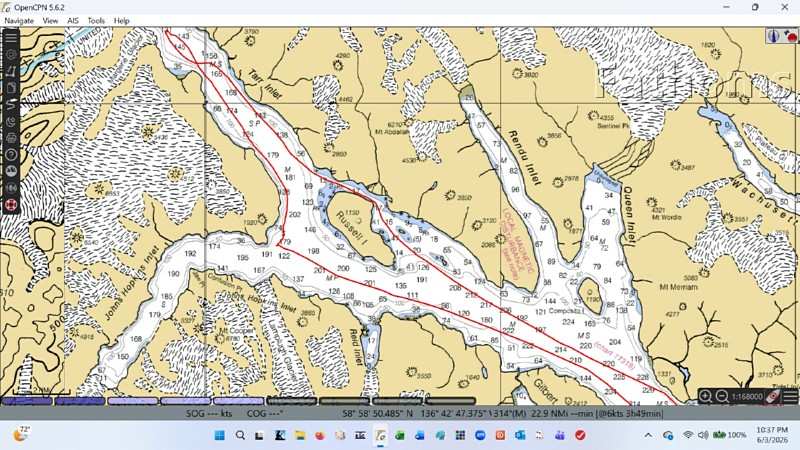Drop a MOB marker with the lifebuoy icon
The image size is (800, 450).
tap(11, 205)
